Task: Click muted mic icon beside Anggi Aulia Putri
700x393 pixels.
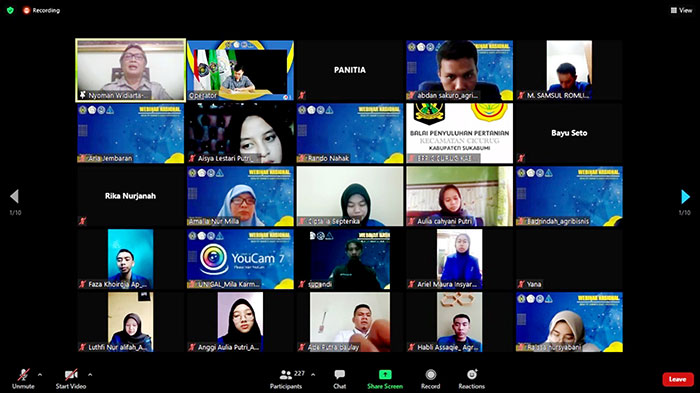Action: 192,347
